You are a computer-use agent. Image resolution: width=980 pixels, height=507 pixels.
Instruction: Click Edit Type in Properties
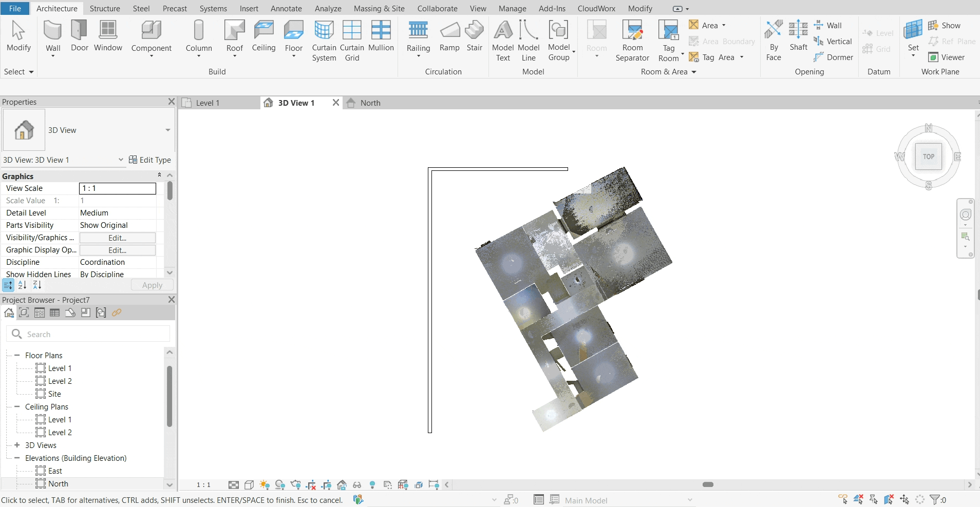coord(150,160)
